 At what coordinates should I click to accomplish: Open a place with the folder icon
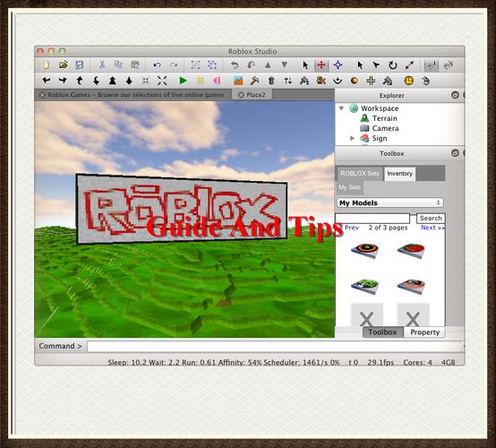coord(64,65)
